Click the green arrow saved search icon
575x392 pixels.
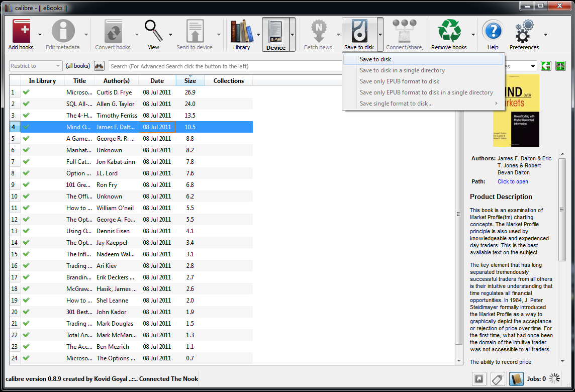coord(546,66)
